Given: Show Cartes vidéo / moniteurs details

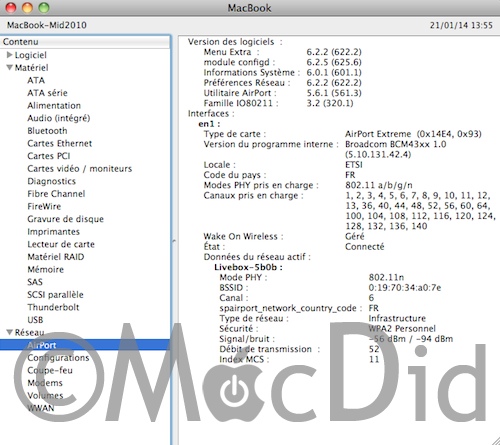Looking at the screenshot, I should (x=80, y=169).
